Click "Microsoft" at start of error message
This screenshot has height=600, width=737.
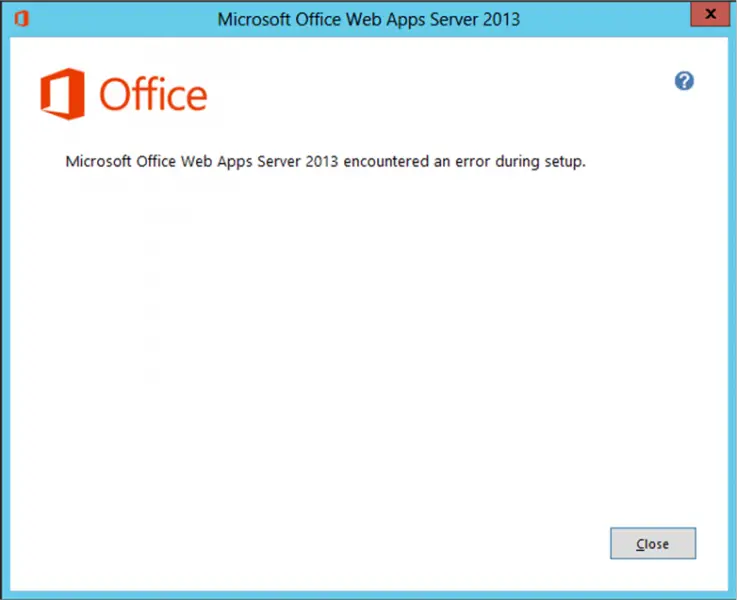click(98, 161)
